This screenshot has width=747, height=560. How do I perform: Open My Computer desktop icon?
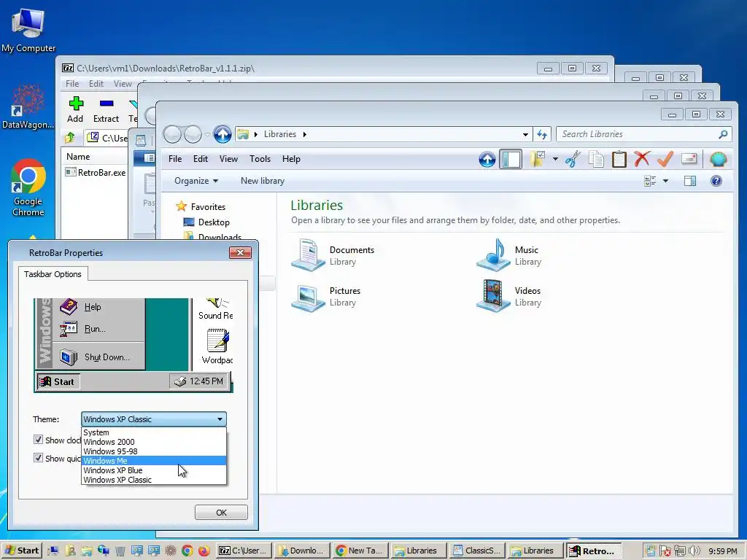click(28, 30)
